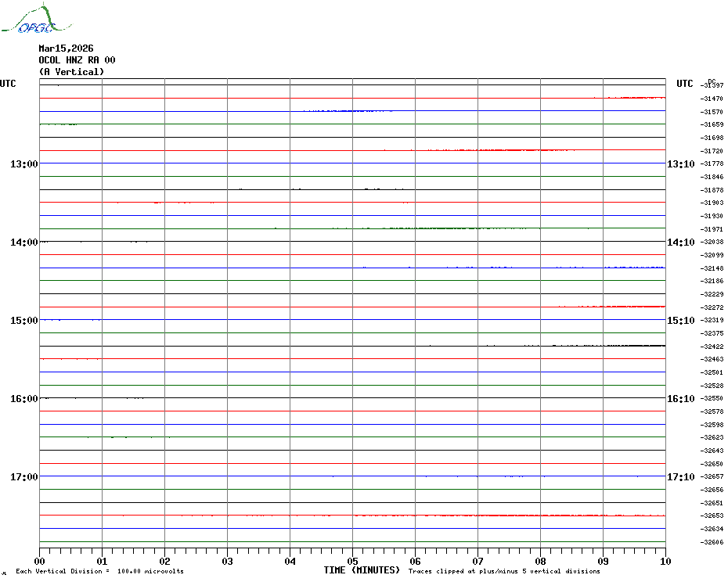
Task: Select the 15:00 label on left axis
Action: (24, 321)
